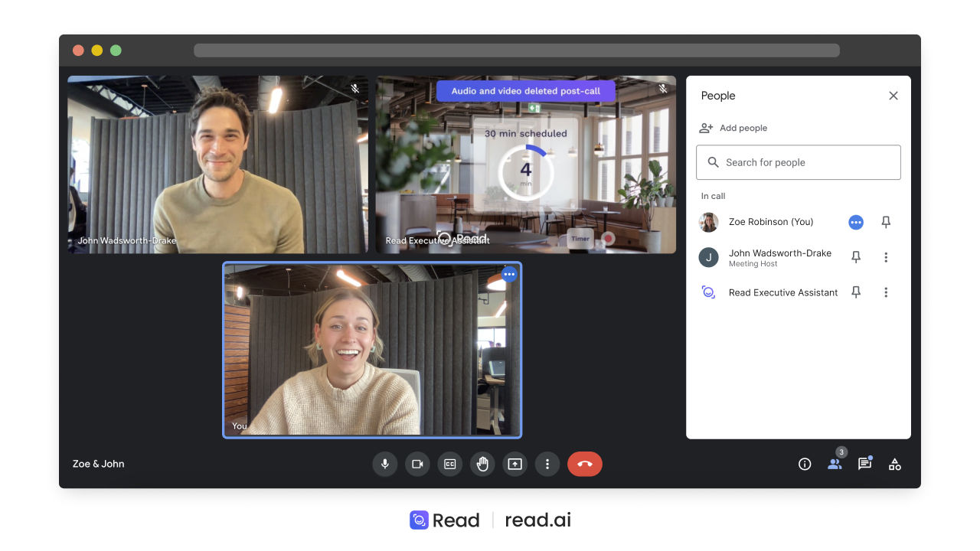This screenshot has height=551, width=980.
Task: Click muted mic icon on John's tile
Action: coord(355,89)
